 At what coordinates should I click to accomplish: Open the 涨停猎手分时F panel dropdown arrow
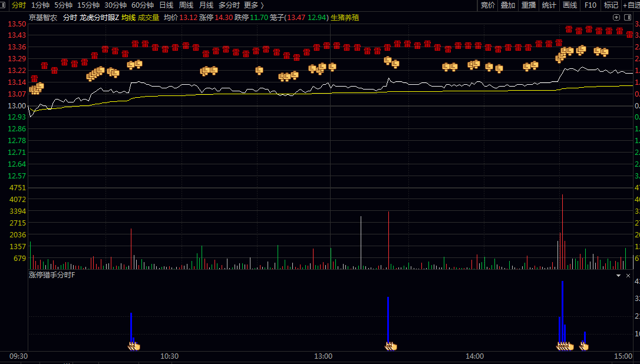pyautogui.click(x=618, y=275)
